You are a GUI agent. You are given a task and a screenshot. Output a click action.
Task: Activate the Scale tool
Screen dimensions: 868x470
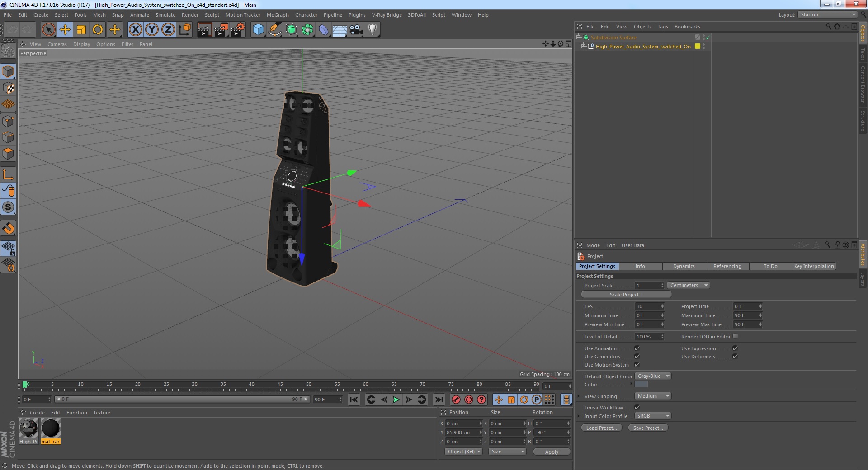(x=81, y=30)
